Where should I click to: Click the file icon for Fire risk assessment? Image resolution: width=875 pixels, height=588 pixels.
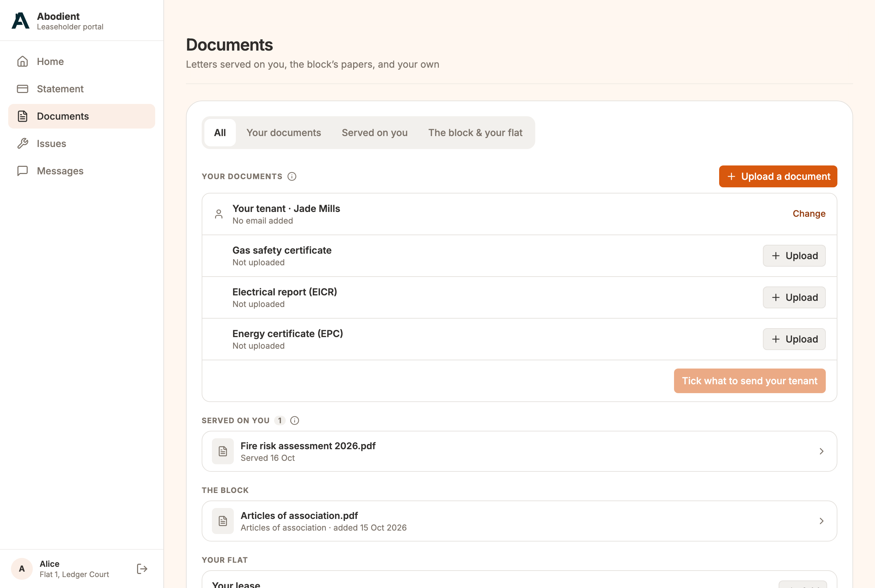[223, 451]
